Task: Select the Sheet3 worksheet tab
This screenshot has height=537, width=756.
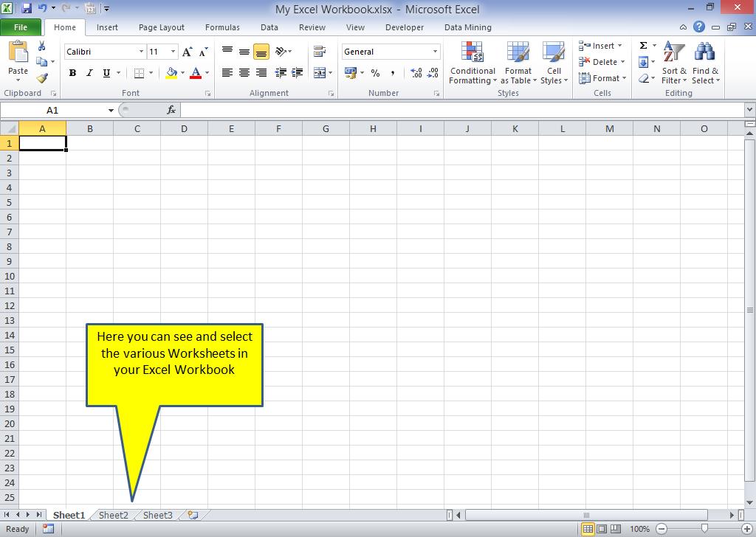Action: pos(158,516)
